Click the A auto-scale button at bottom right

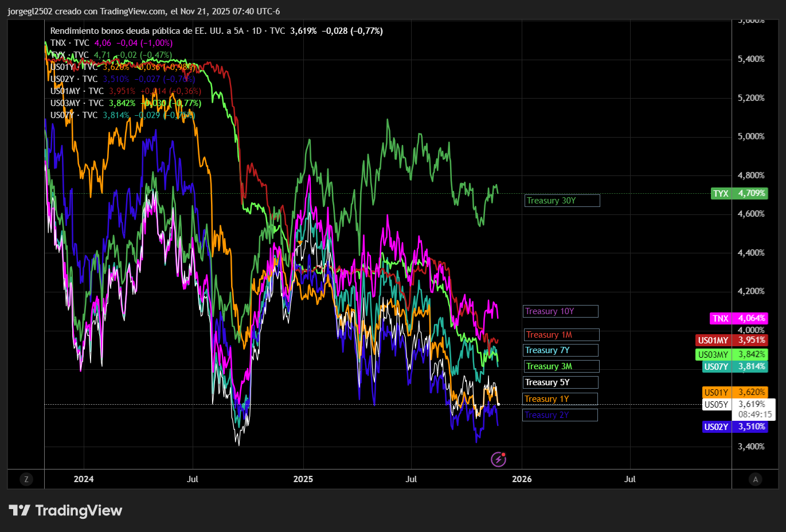click(x=755, y=479)
